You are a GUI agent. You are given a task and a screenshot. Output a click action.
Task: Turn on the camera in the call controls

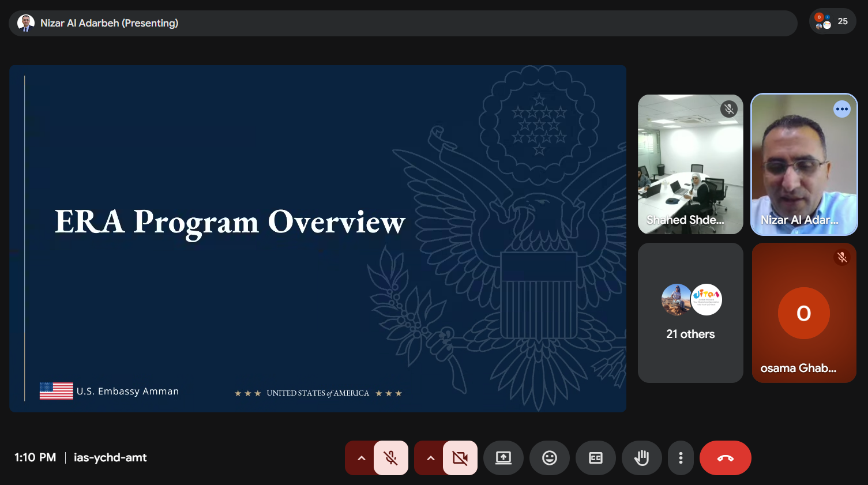pyautogui.click(x=460, y=458)
